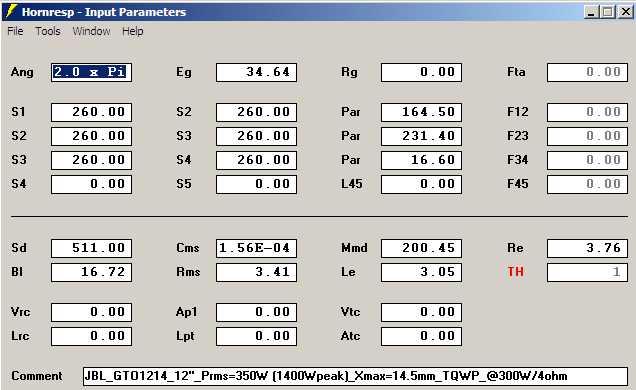Click the red TH label
636x390 pixels.
516,272
